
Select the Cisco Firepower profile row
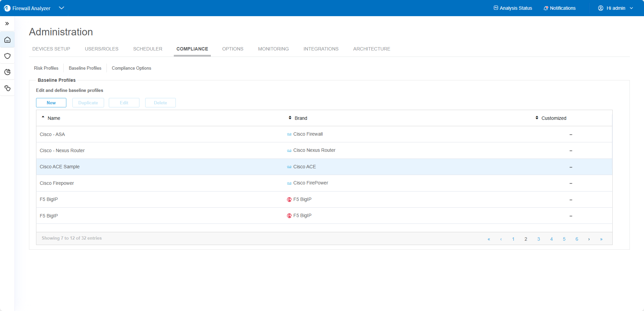57,183
